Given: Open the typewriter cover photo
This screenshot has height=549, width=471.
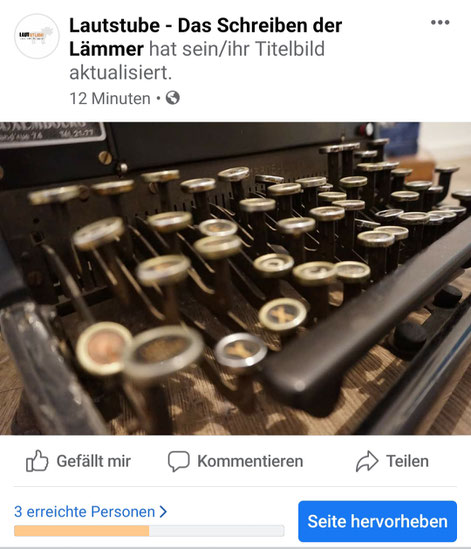Looking at the screenshot, I should (x=235, y=278).
